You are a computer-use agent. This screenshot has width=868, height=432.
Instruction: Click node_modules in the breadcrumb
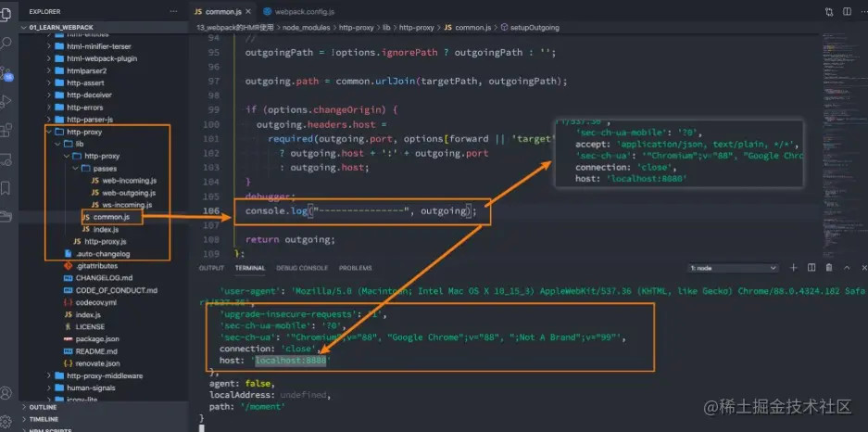(x=306, y=27)
